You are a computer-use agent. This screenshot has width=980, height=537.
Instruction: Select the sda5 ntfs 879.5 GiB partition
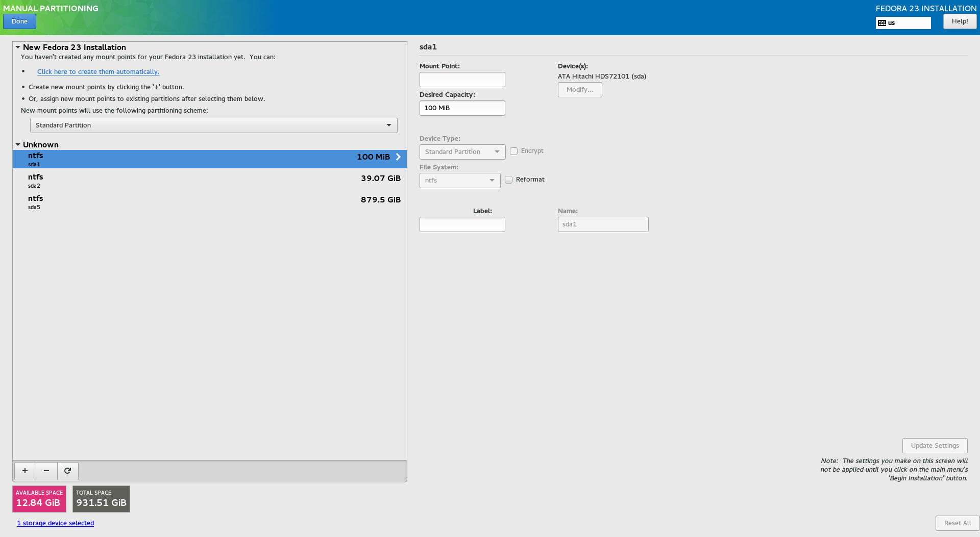(x=209, y=202)
